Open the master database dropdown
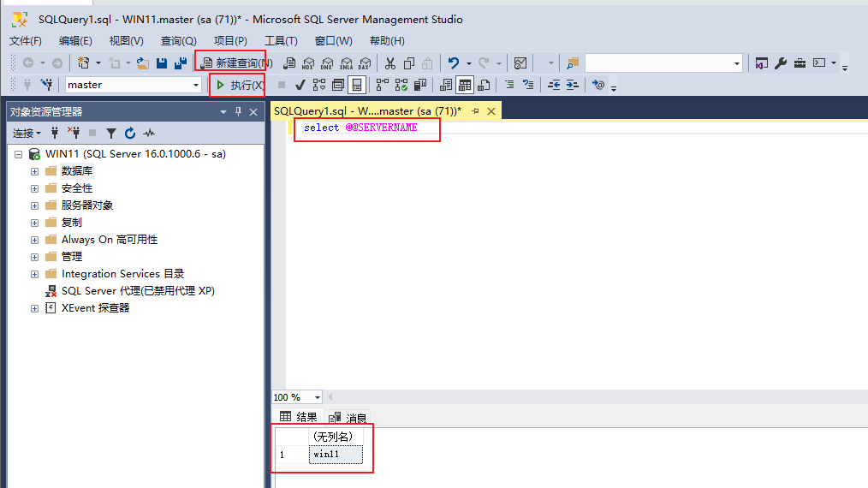868x488 pixels. (195, 85)
